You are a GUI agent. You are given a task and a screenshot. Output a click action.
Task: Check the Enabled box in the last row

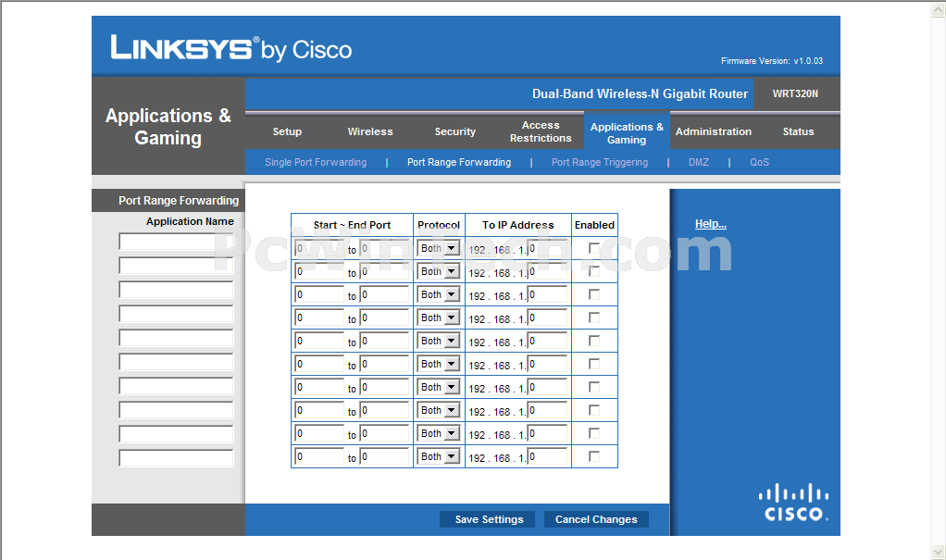(x=594, y=456)
